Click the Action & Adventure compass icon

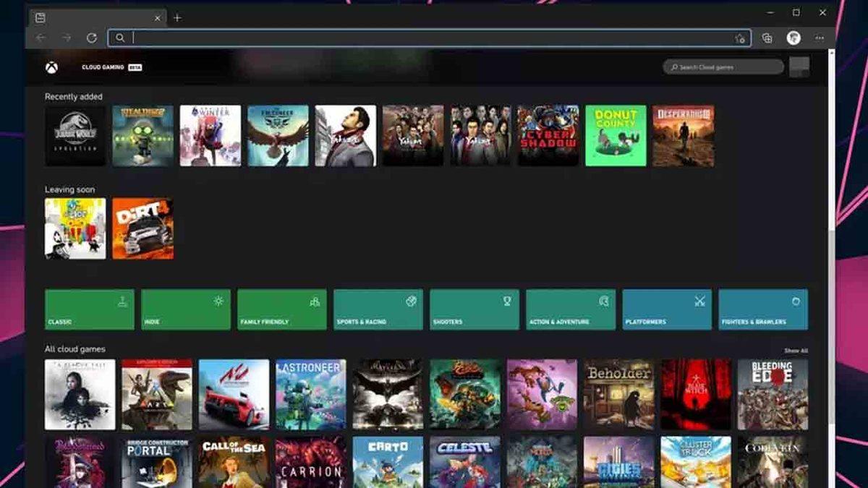[x=605, y=299]
